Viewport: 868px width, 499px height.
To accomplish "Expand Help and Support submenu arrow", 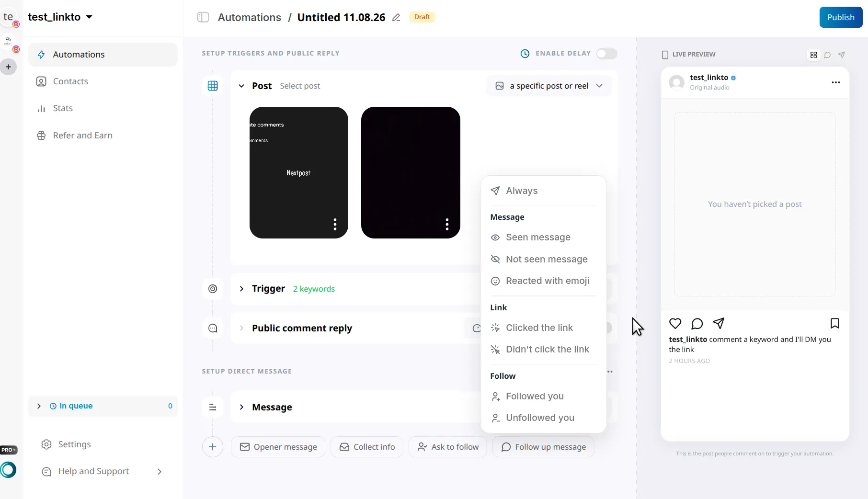I will [160, 472].
